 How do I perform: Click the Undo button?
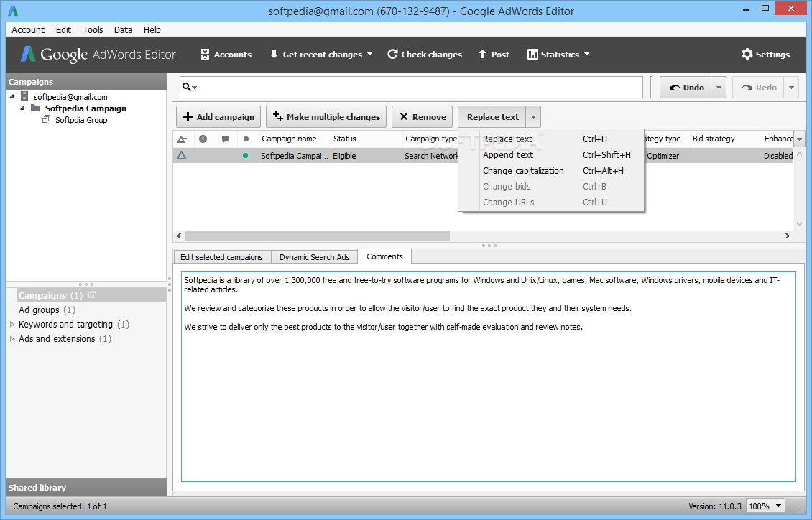pyautogui.click(x=686, y=88)
